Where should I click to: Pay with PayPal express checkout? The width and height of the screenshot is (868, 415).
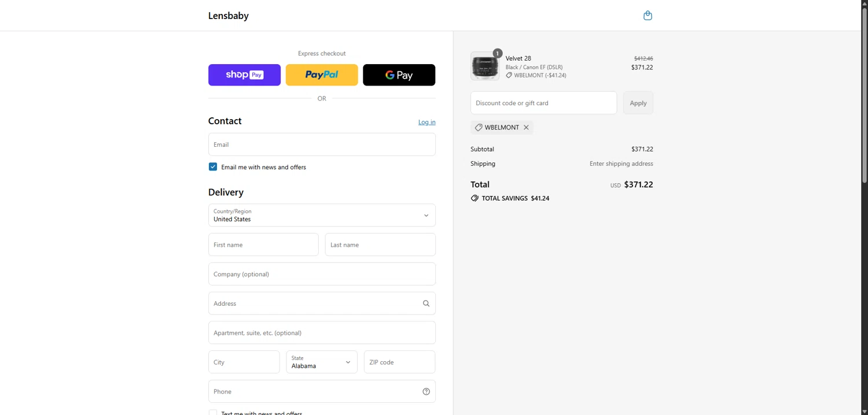pos(322,75)
